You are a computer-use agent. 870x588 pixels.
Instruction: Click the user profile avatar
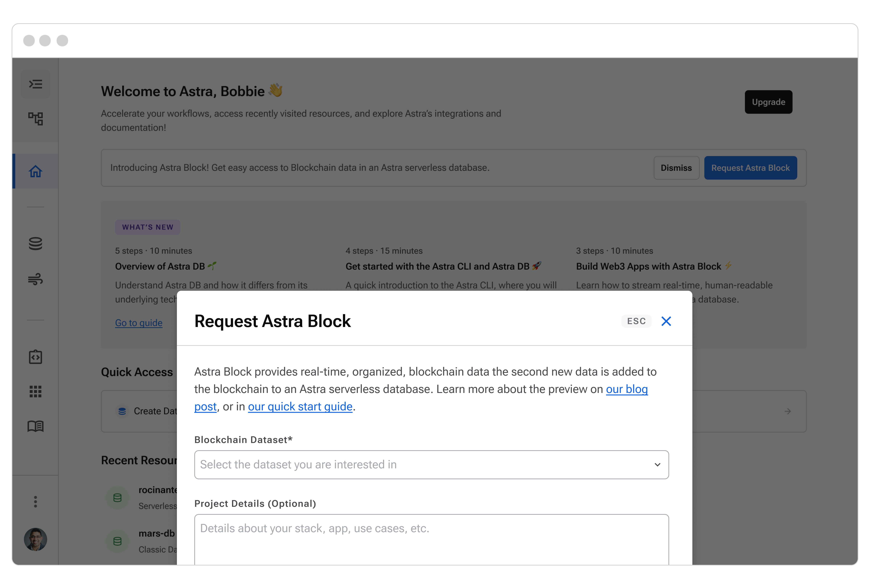[36, 539]
